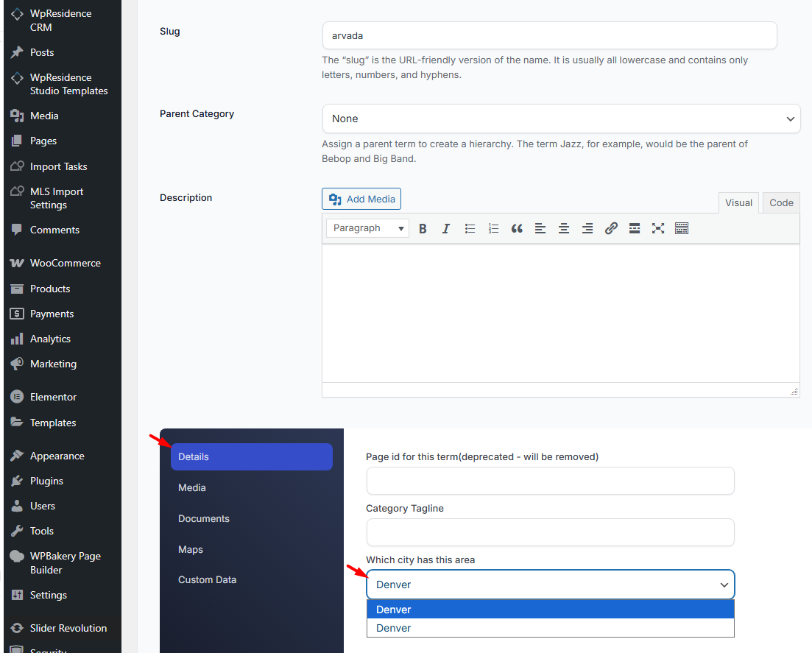The height and width of the screenshot is (653, 812).
Task: Enable fullscreen editor mode
Action: [658, 228]
